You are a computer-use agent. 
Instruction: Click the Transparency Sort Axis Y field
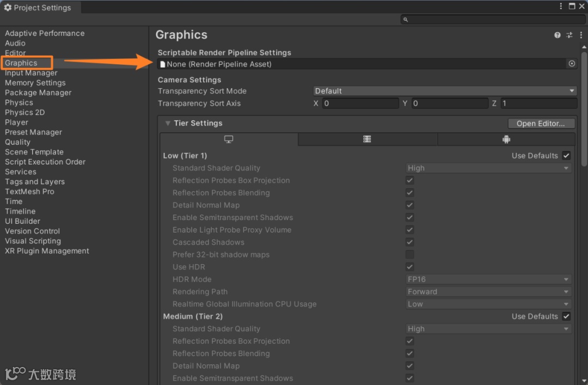pyautogui.click(x=450, y=103)
